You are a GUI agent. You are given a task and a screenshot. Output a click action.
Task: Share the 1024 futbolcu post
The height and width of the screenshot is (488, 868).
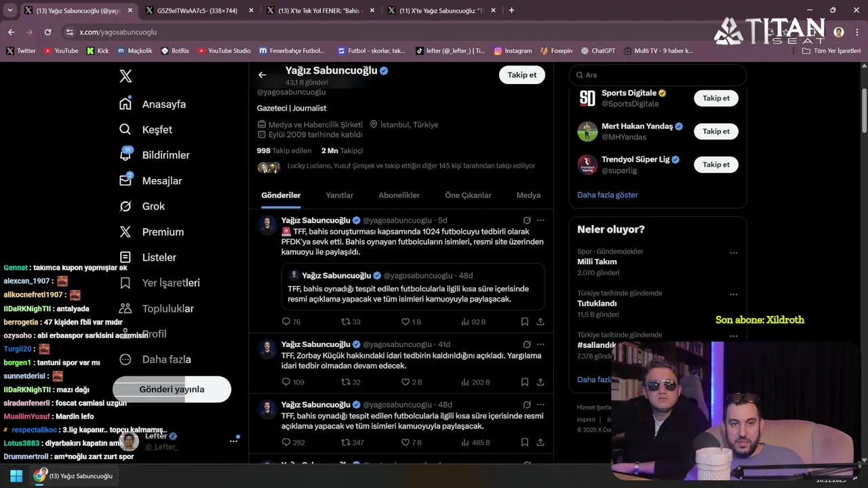540,322
